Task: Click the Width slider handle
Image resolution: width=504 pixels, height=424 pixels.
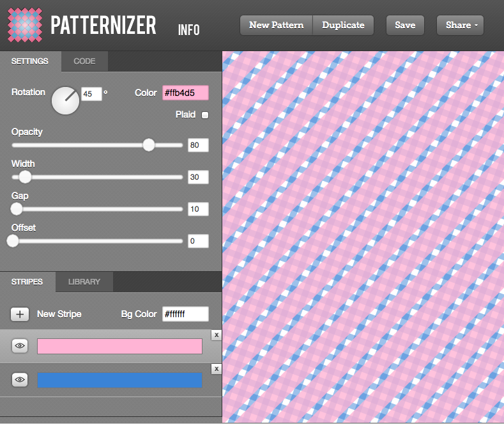Action: pos(25,177)
